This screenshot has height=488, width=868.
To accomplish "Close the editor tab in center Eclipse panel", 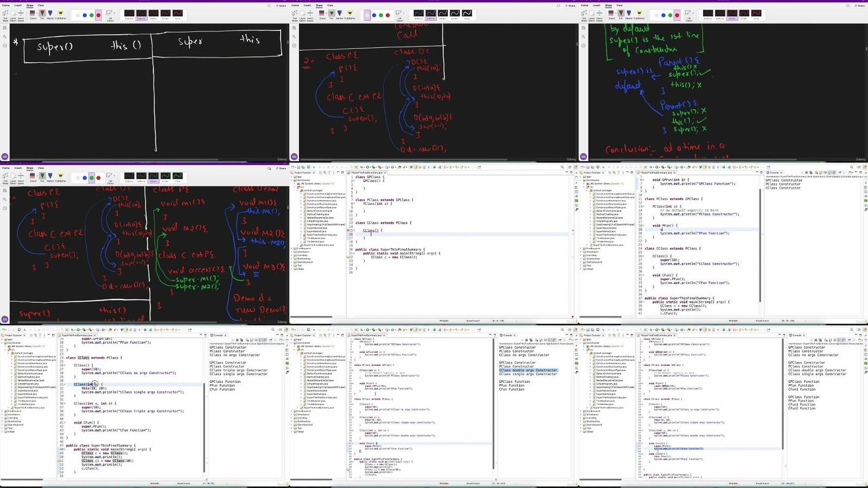I will [385, 173].
